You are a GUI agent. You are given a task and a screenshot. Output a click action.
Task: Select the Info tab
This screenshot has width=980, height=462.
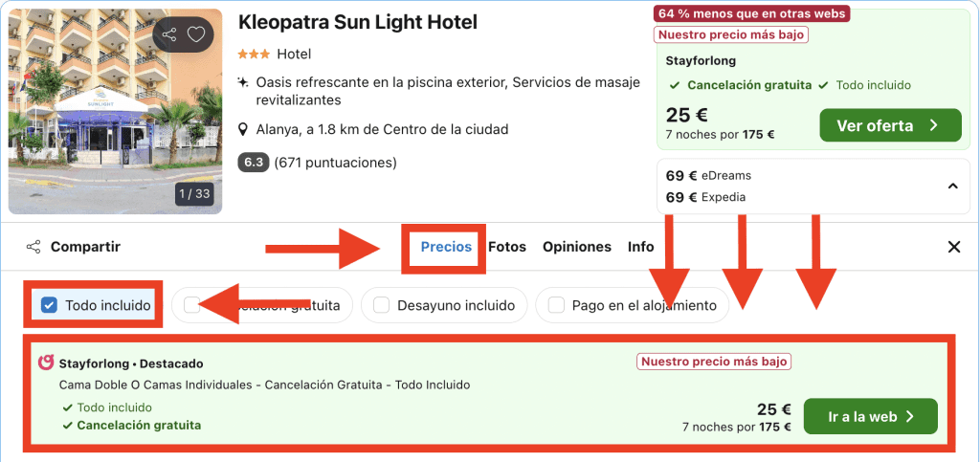pyautogui.click(x=640, y=247)
